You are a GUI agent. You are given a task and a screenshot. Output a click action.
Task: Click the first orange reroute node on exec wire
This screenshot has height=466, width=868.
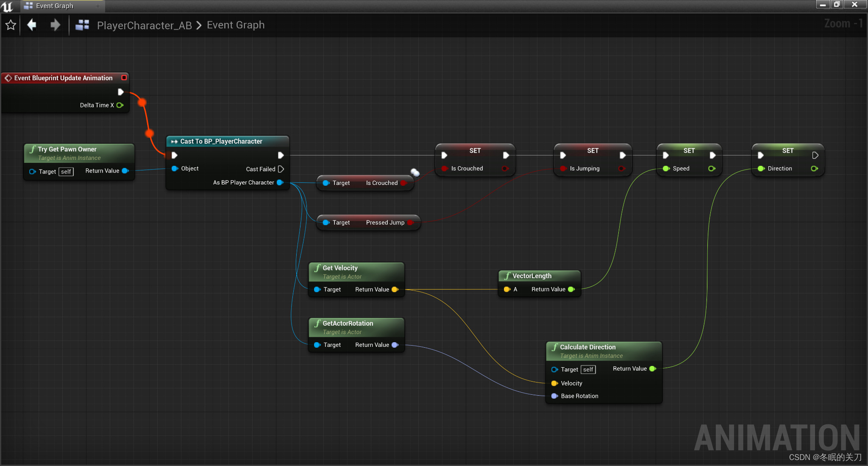coord(142,102)
